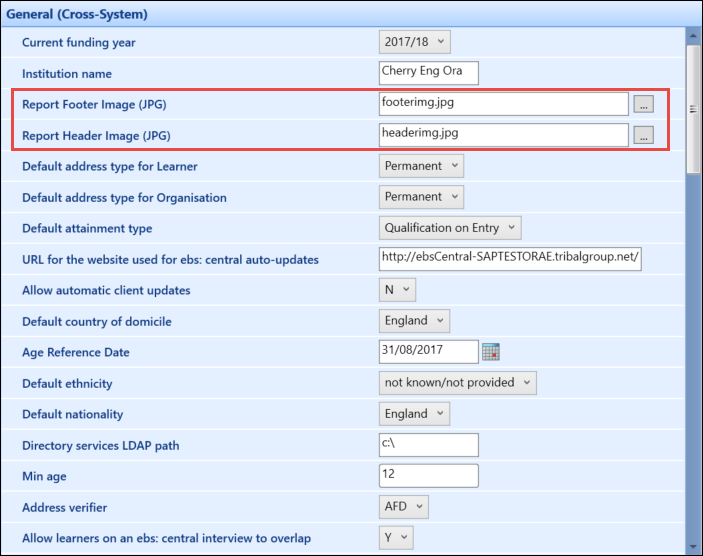Click the 'Report Footer Image (JPG)' label
This screenshot has width=703, height=556.
click(x=94, y=104)
